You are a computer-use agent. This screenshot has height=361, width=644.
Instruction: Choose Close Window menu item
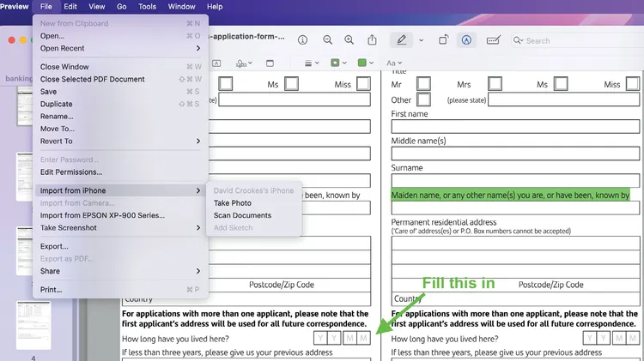coord(120,67)
